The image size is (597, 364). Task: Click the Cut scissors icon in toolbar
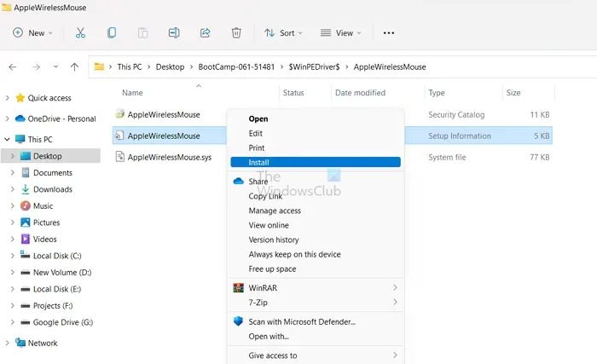click(80, 33)
